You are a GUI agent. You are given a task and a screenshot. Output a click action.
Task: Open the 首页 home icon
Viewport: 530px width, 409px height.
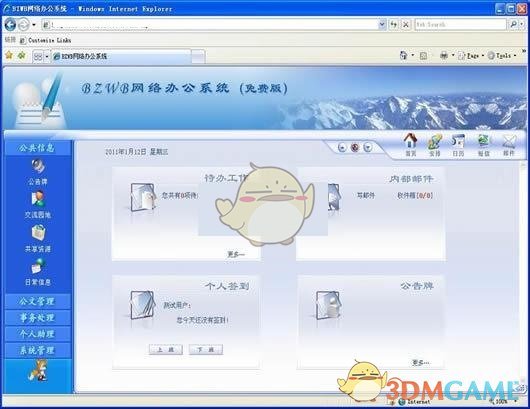410,144
